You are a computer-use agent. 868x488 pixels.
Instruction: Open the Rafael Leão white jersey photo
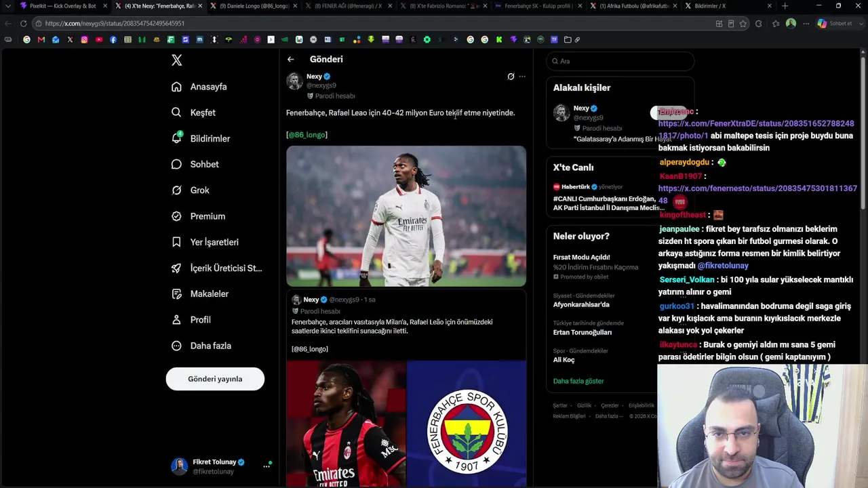click(406, 216)
